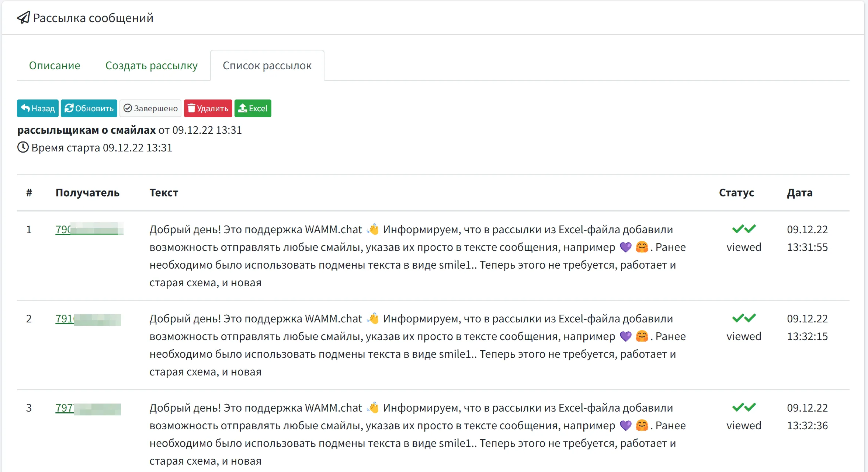Screen dimensions: 868x472
Task: Open the Создать рассылку tab
Action: (151, 66)
